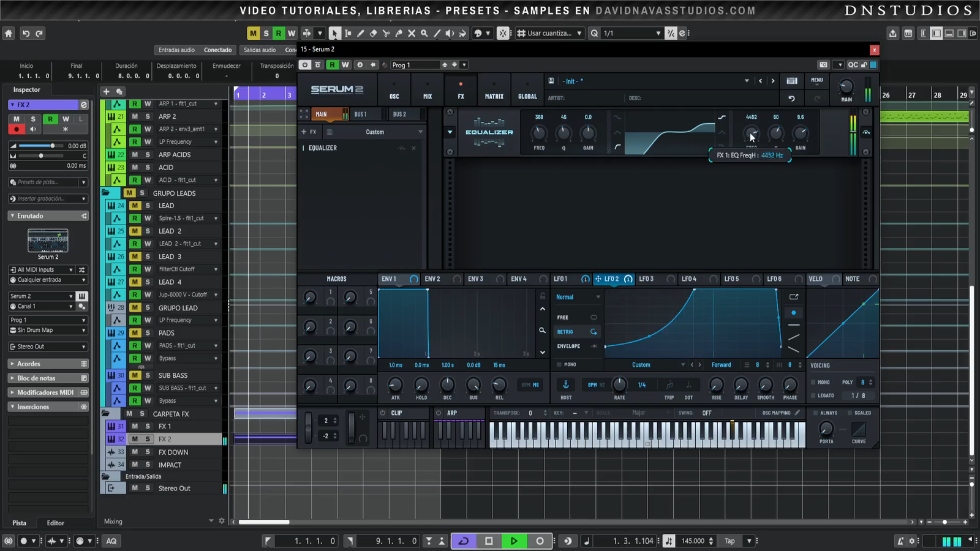Screen dimensions: 980x551
Task: Click the Tap tempo button
Action: (x=729, y=541)
